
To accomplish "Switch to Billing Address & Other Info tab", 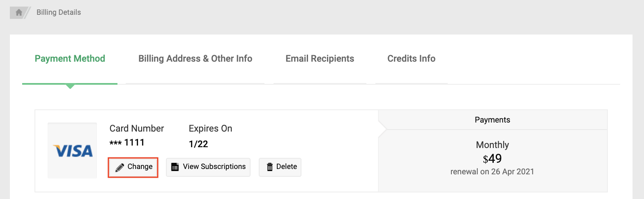I will click(195, 59).
